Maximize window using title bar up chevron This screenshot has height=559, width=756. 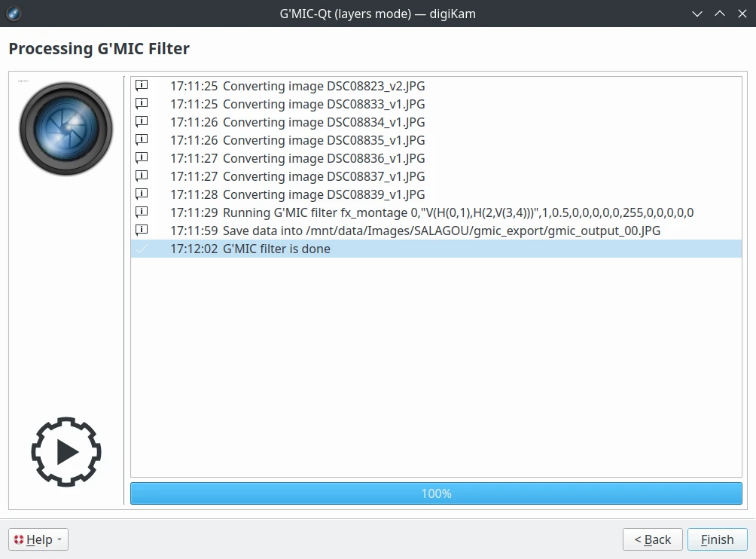click(x=719, y=14)
